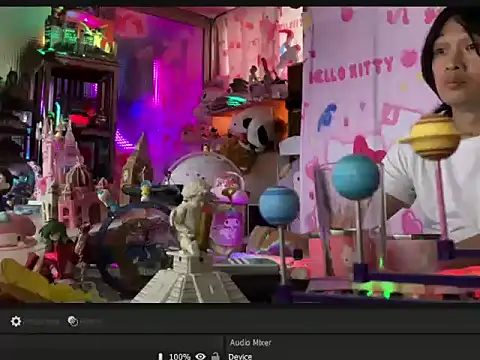Toggle source visibility with the eye icon

pos(200,356)
